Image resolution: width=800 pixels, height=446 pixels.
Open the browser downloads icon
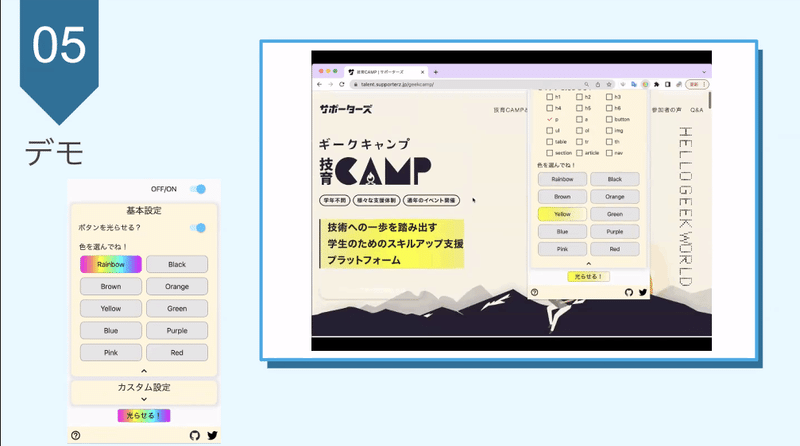click(623, 84)
